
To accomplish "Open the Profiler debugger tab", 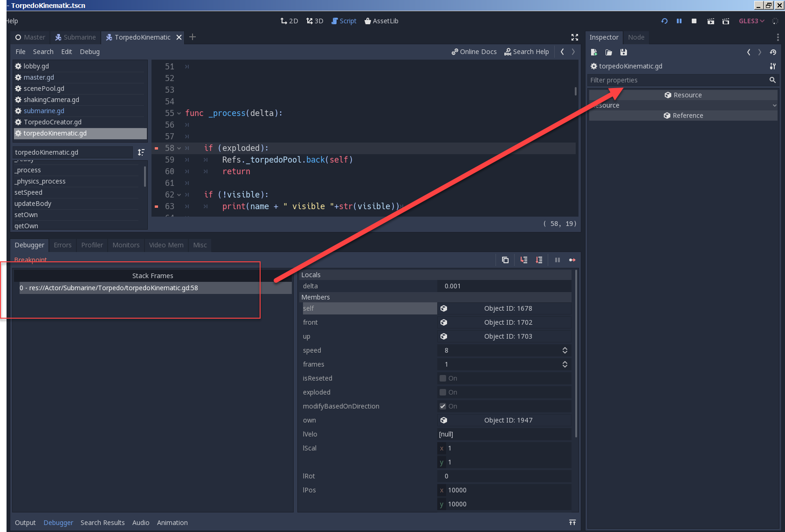I will [x=92, y=245].
